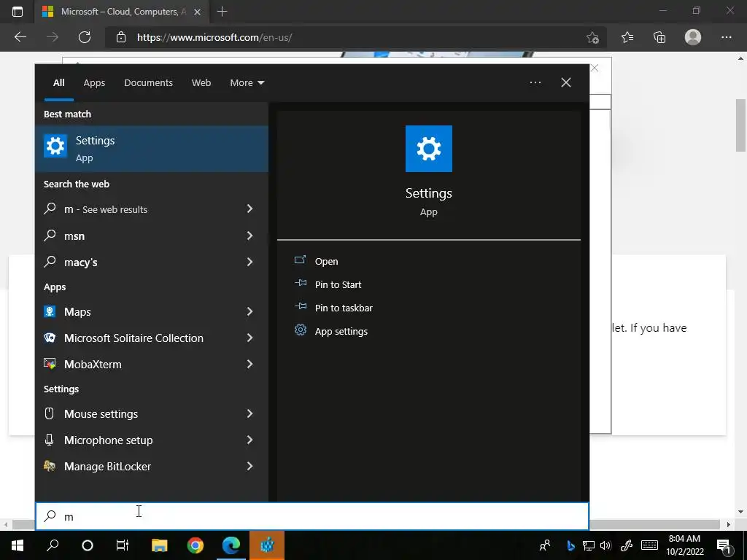
Task: Open Mouse settings icon
Action: pos(50,413)
